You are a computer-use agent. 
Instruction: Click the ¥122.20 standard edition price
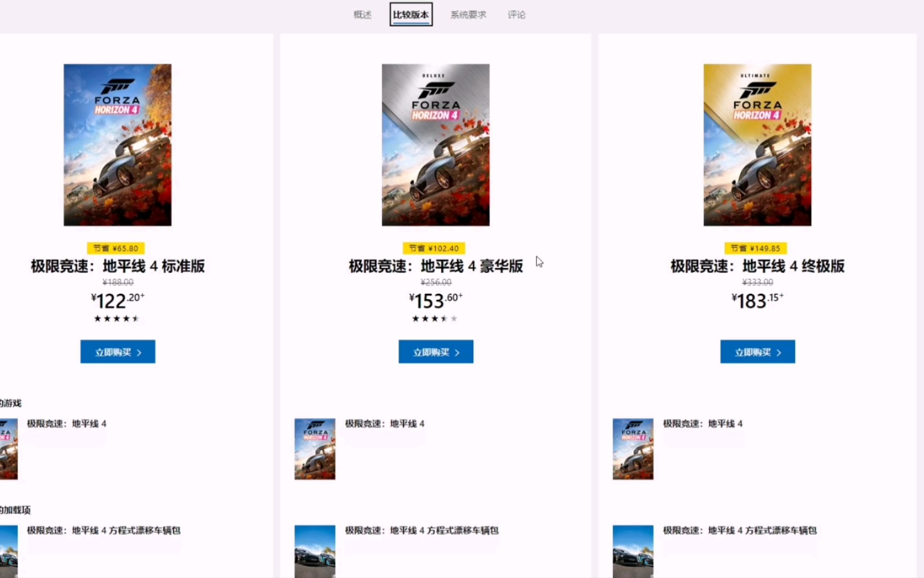pos(118,301)
